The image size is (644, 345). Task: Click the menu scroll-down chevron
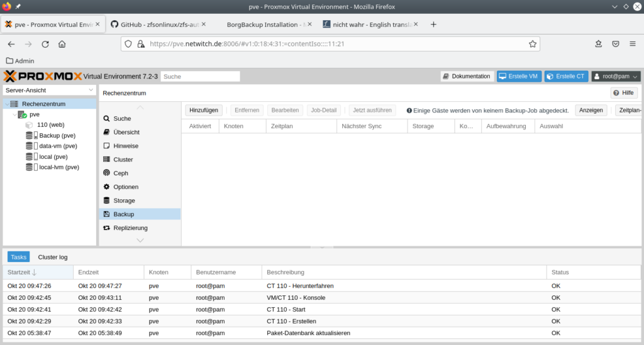[x=140, y=241]
